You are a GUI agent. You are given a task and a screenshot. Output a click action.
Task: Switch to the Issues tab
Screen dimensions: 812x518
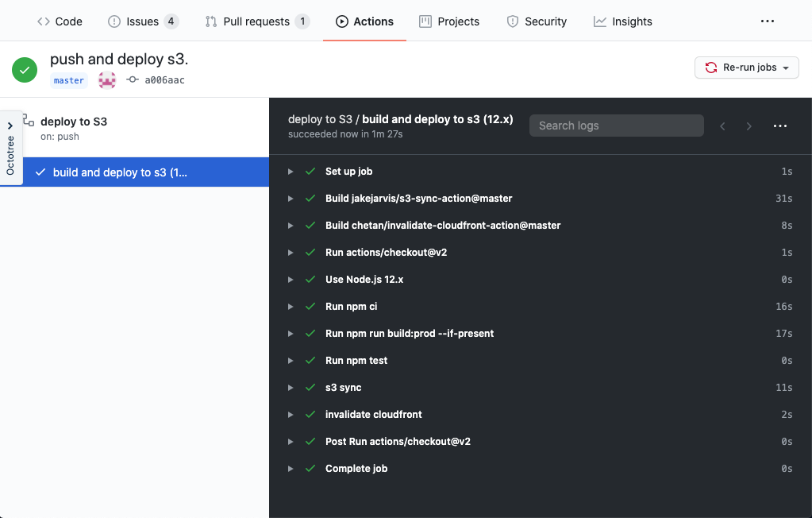(x=143, y=21)
